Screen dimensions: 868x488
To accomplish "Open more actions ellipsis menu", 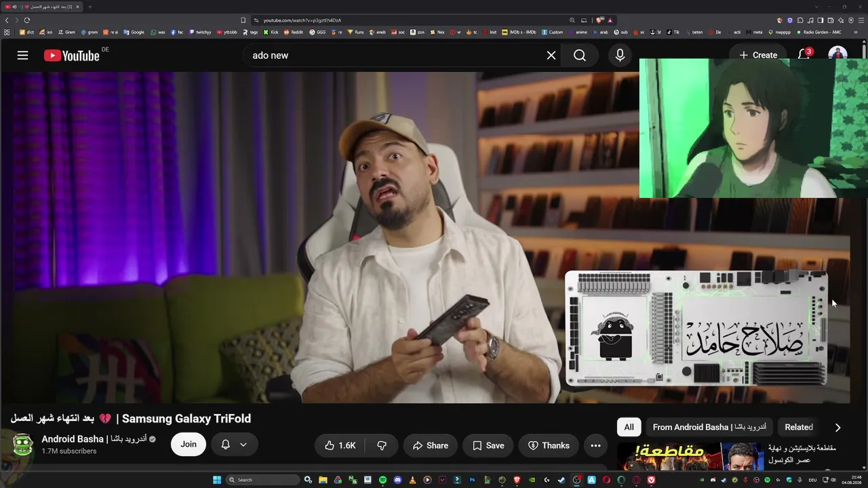I will click(x=595, y=445).
